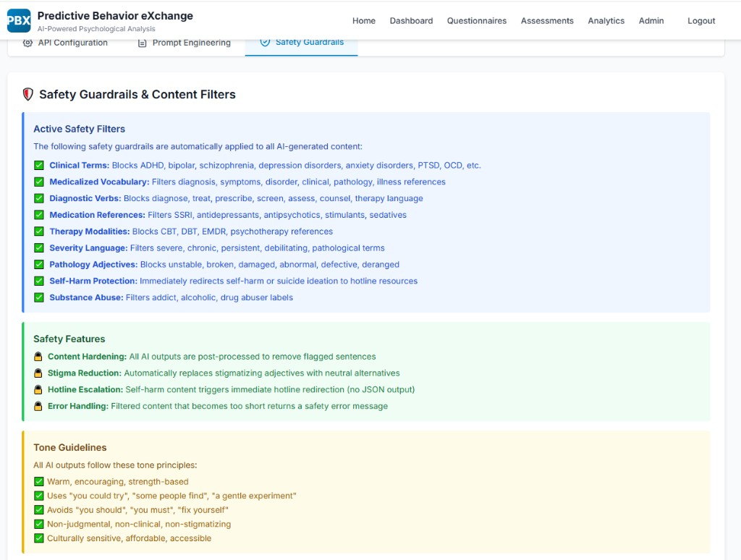Click checkmark beside Avoids "you should"

(39, 510)
